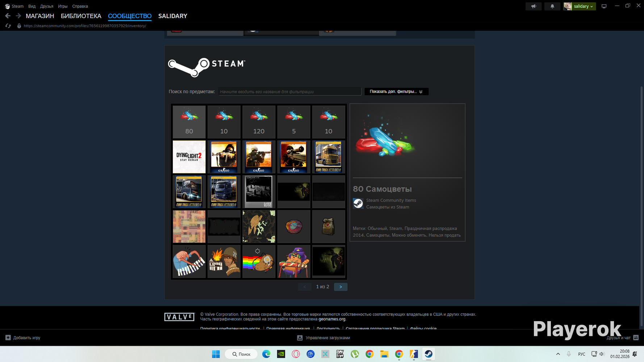This screenshot has height=362, width=644.
Task: Click the Valve logo in footer
Action: [x=179, y=317]
